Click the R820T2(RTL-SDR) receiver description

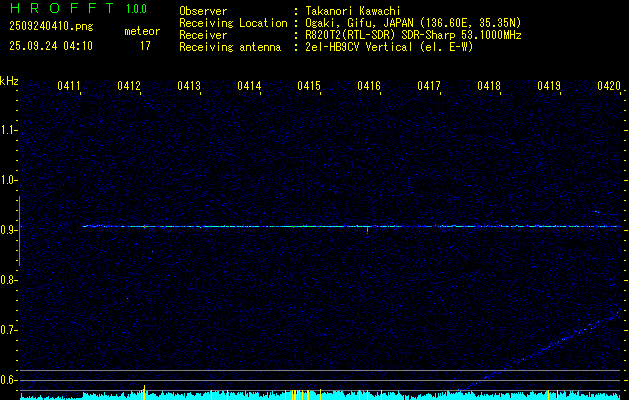tap(413, 35)
